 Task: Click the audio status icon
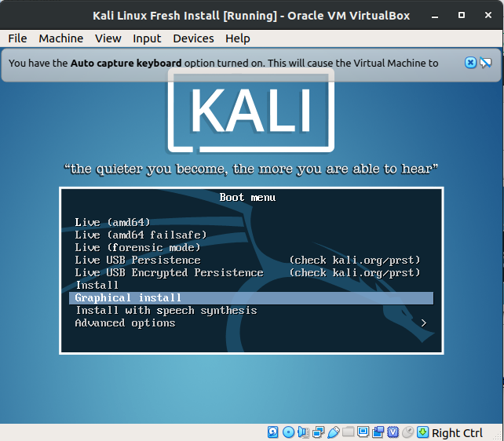coord(303,432)
